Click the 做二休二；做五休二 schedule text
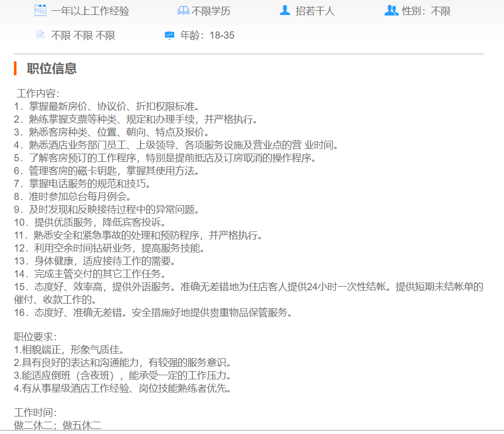The width and height of the screenshot is (504, 434). point(58,425)
